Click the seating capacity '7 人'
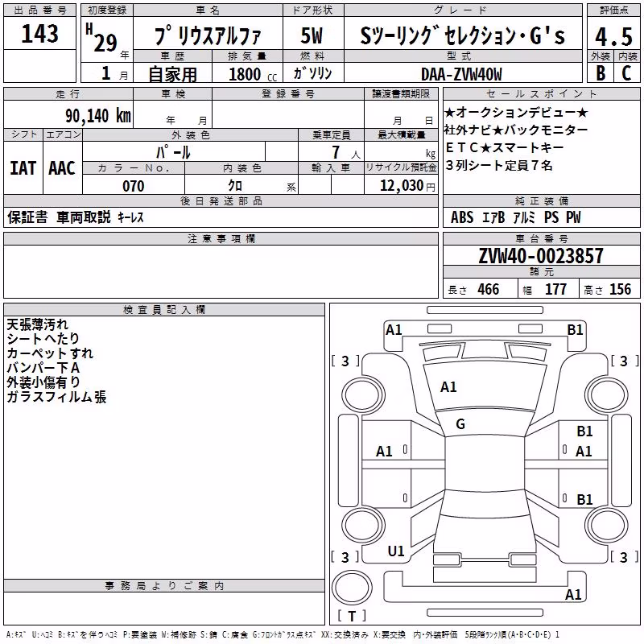This screenshot has width=644, height=644. [345, 152]
